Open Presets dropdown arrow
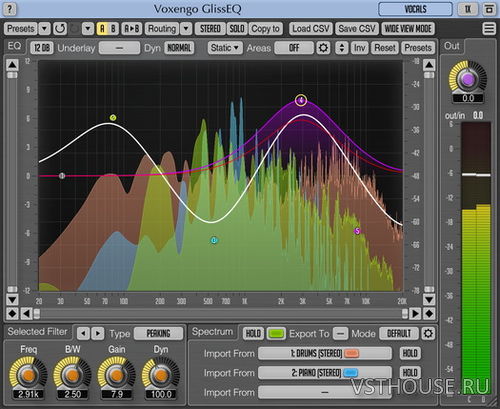Screen dimensions: 500x409 (44, 29)
